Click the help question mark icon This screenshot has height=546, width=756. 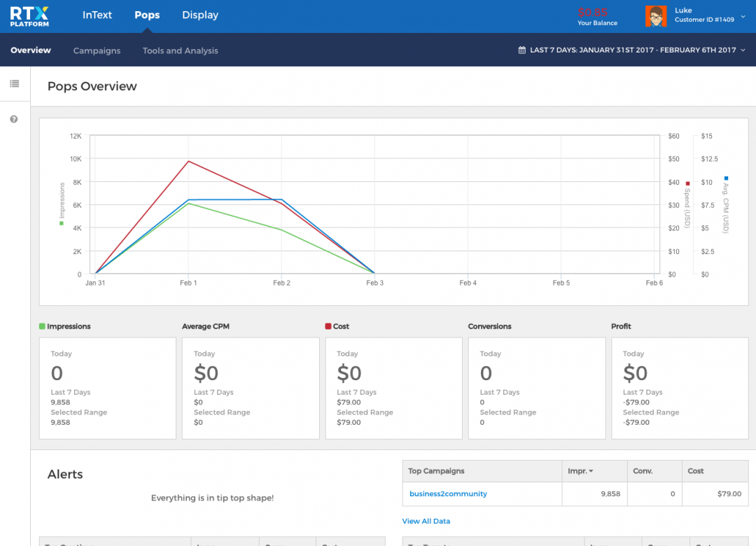click(14, 120)
